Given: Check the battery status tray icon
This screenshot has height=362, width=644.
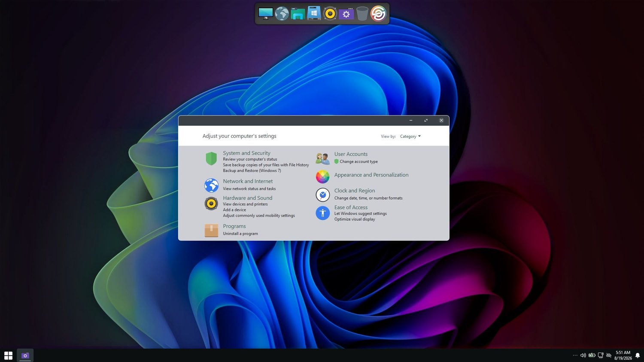Looking at the screenshot, I should (x=592, y=356).
